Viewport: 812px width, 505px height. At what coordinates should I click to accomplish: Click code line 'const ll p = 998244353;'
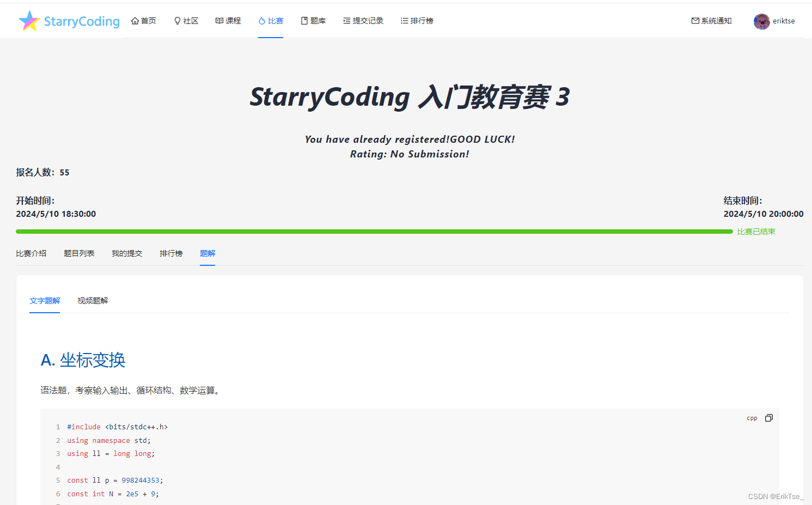coord(115,480)
